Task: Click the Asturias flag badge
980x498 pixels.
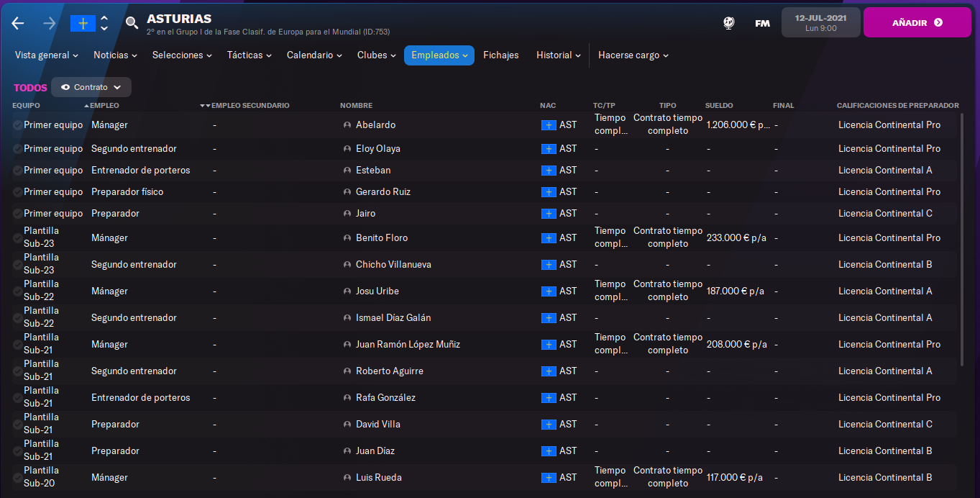Action: (83, 23)
